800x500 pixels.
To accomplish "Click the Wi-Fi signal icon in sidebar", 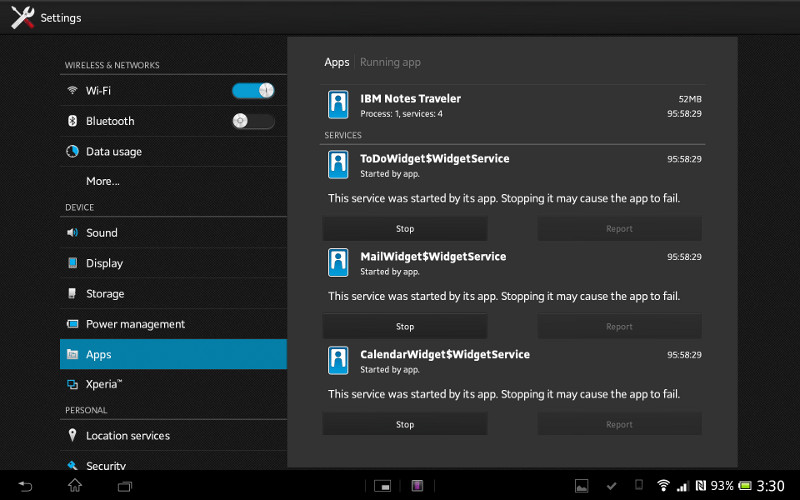I will [x=72, y=90].
